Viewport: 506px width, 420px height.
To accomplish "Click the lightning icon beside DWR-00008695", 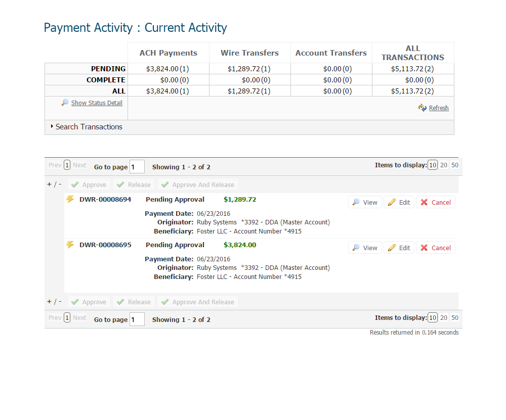I will tap(70, 245).
